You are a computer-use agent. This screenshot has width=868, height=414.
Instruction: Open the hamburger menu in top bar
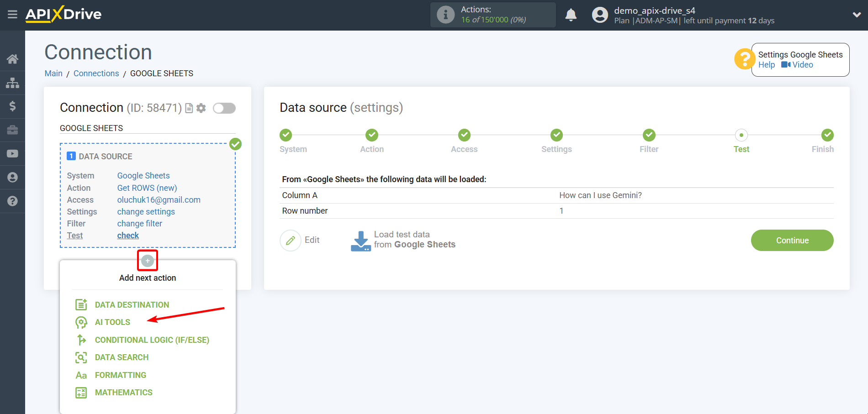point(12,15)
